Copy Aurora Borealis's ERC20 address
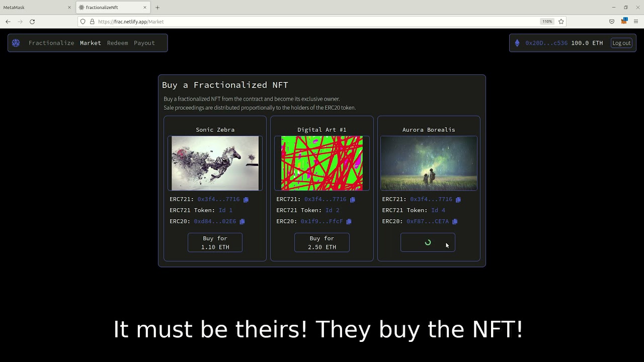Image resolution: width=644 pixels, height=362 pixels. point(455,221)
